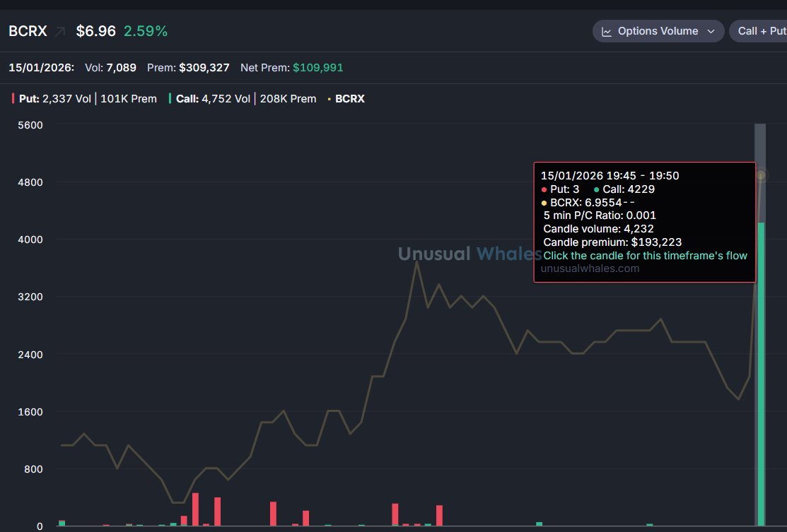
Task: Click the 5600 y-axis label
Action: (30, 125)
